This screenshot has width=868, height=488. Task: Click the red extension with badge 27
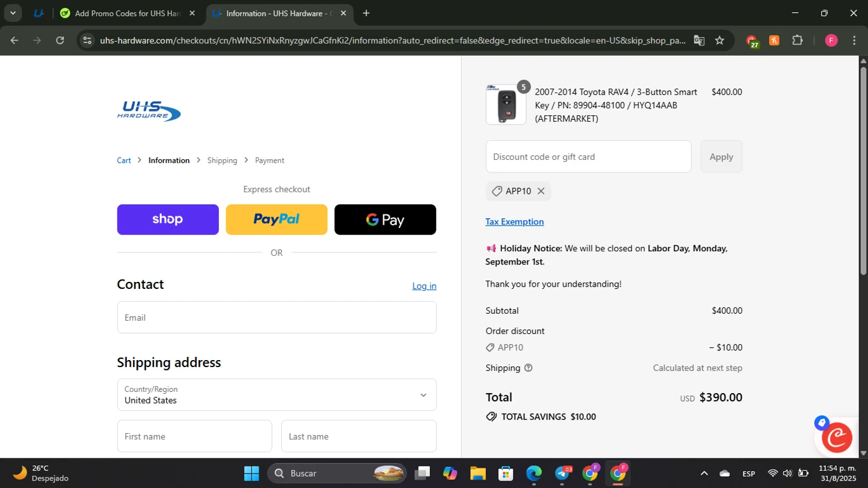tap(752, 41)
